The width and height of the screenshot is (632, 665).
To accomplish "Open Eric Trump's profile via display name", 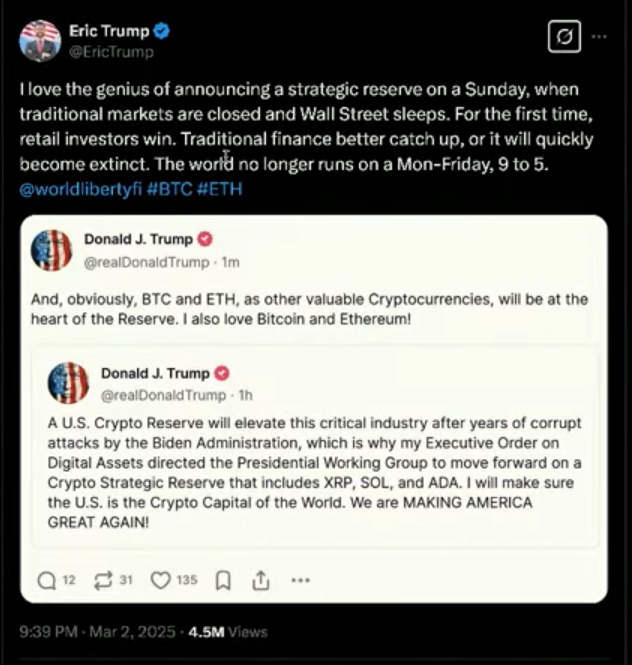I will coord(108,31).
